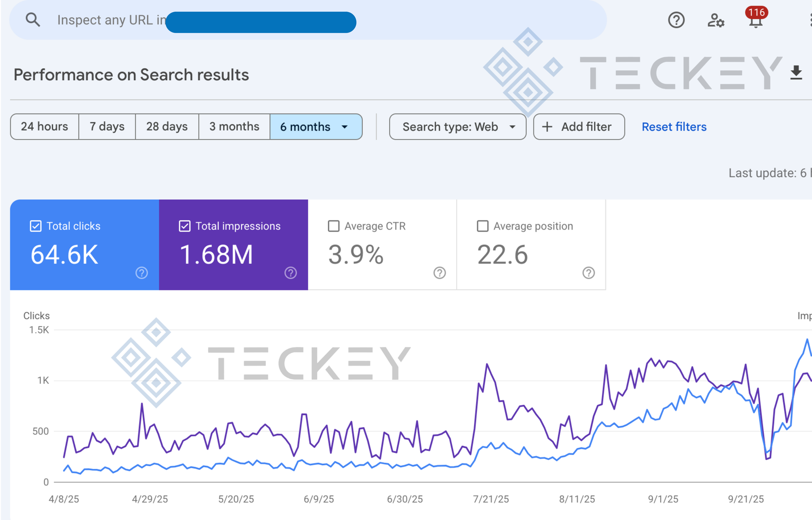The height and width of the screenshot is (520, 812).
Task: Open notifications bell with 116 badge
Action: pyautogui.click(x=755, y=20)
